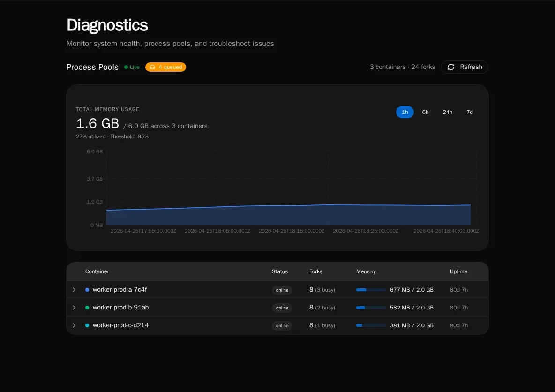
Task: Click the cyan dot beside worker-prod-c-d214
Action: pos(87,325)
